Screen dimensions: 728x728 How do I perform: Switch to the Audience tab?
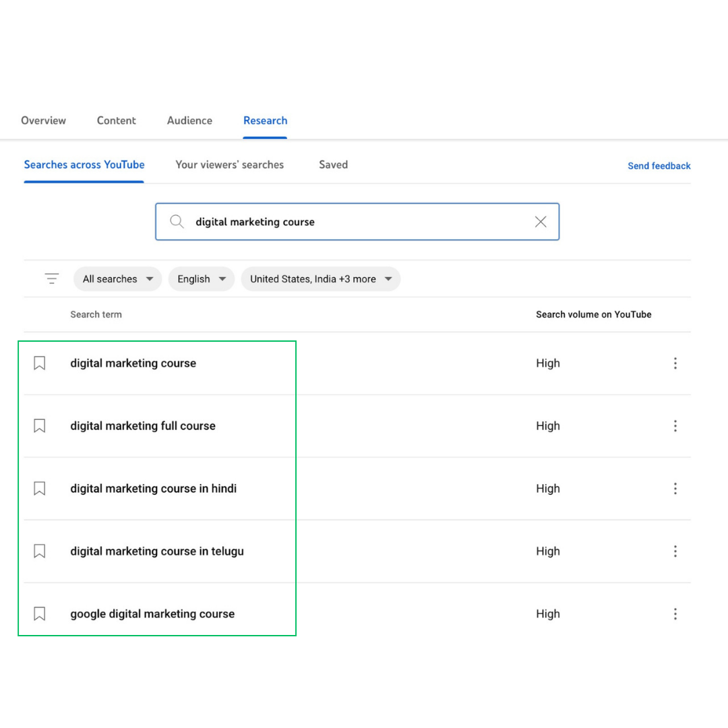pyautogui.click(x=189, y=121)
